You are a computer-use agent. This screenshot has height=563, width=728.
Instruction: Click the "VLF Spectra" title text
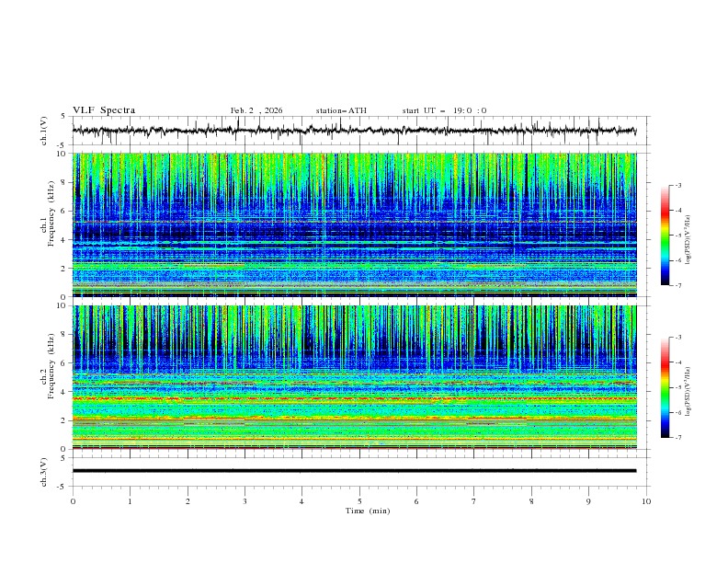click(104, 110)
